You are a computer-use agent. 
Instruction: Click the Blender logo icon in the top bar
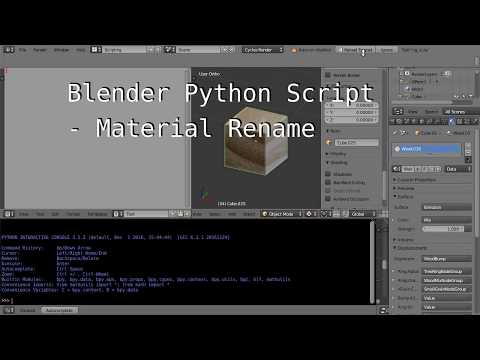point(294,50)
